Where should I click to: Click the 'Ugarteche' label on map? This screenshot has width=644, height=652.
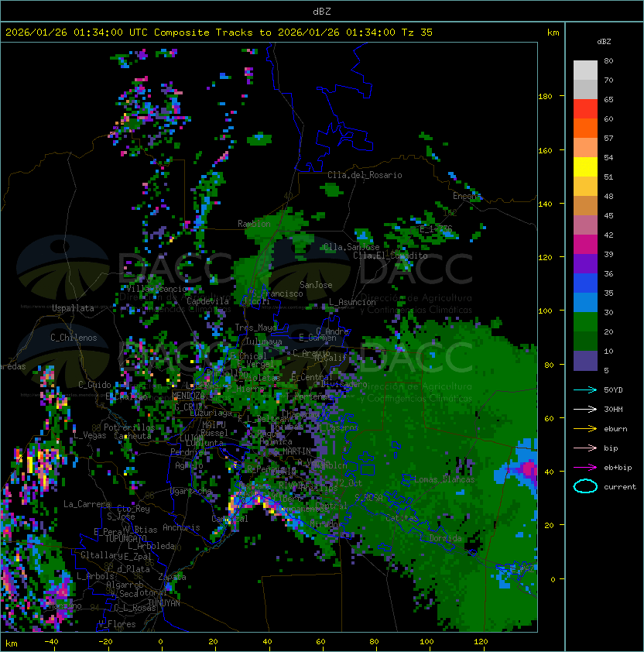click(x=191, y=491)
